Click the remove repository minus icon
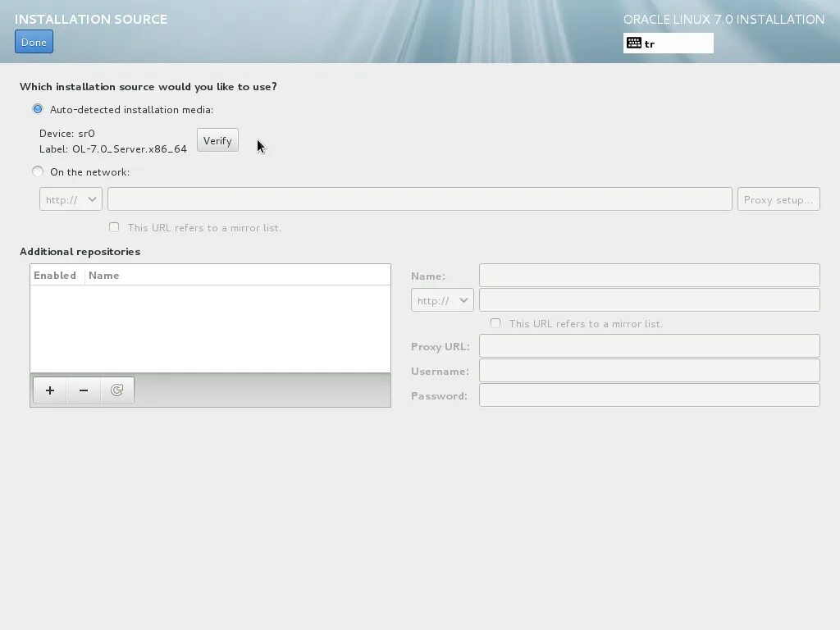840x630 pixels. pos(84,390)
